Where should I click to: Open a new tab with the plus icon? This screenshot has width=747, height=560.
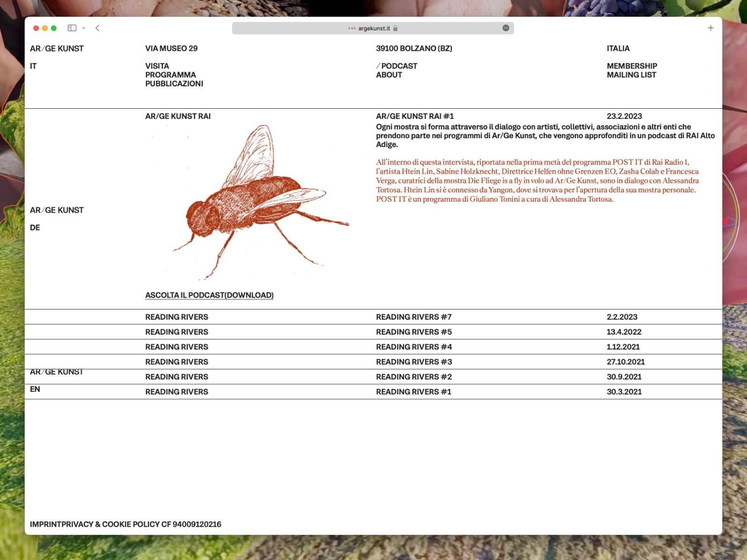pyautogui.click(x=710, y=28)
